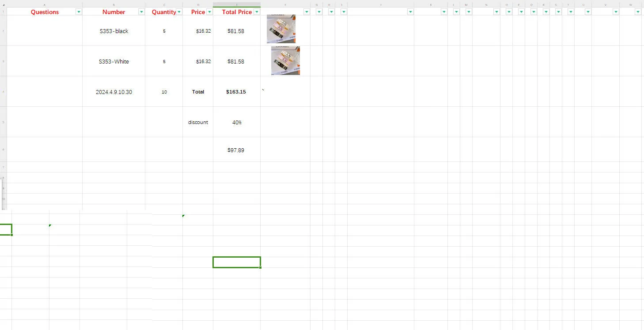The image size is (644, 330).
Task: Select column A header
Action: [45, 4]
